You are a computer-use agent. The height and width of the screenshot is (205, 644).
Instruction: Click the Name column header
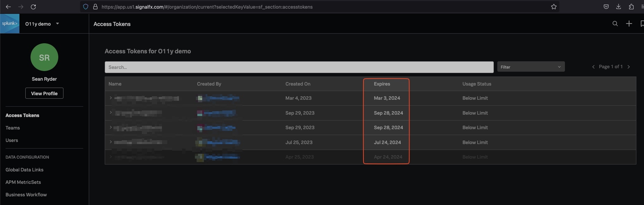[x=115, y=84]
